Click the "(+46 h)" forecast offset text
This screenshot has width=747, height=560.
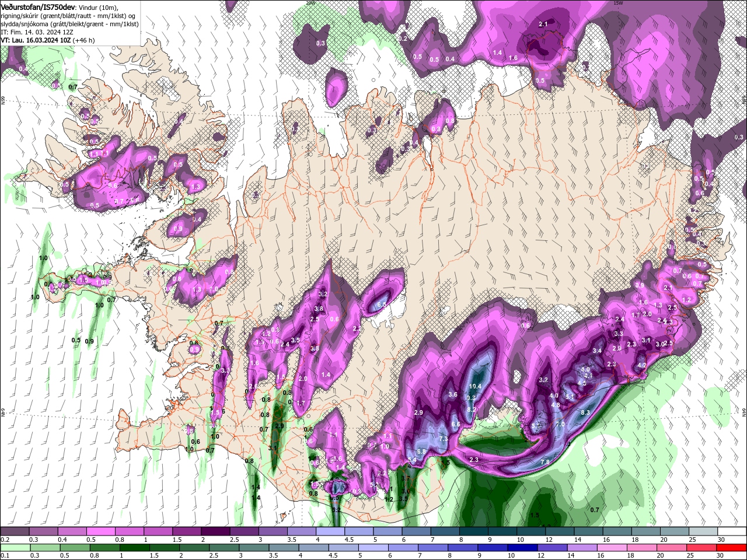[x=85, y=40]
